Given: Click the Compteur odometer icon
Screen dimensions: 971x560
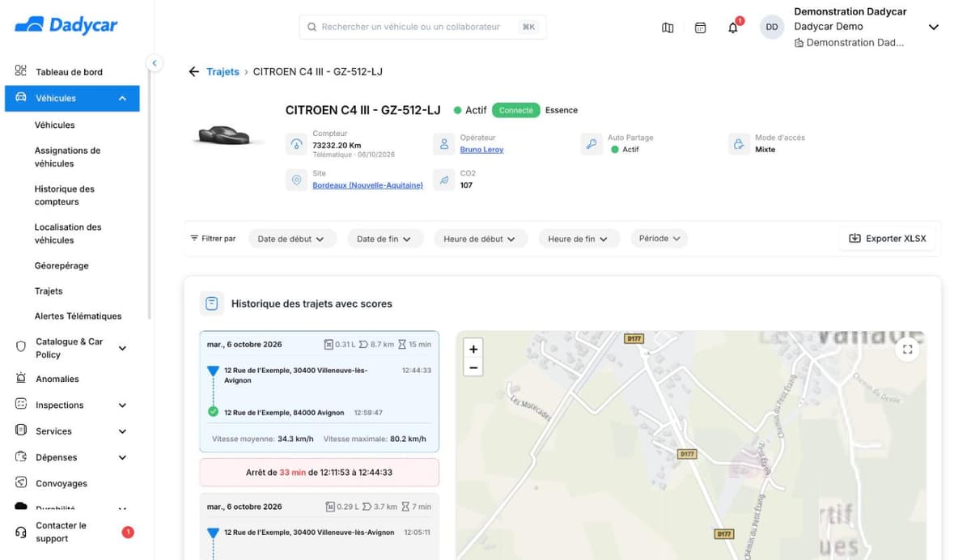Looking at the screenshot, I should tap(297, 145).
